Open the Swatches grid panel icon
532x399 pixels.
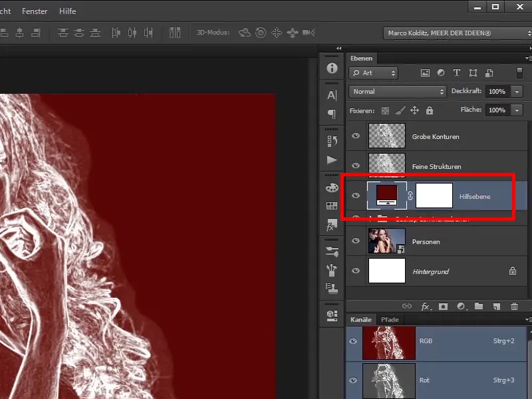point(332,205)
